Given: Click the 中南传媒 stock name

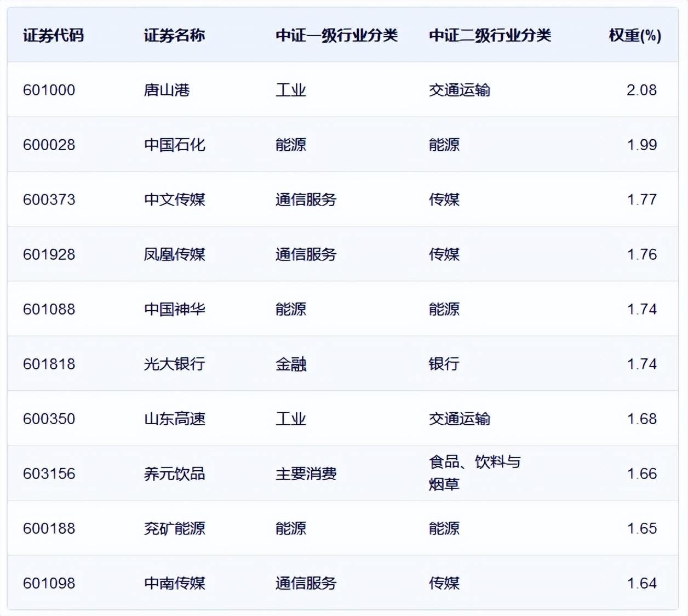Looking at the screenshot, I should coord(174,584).
